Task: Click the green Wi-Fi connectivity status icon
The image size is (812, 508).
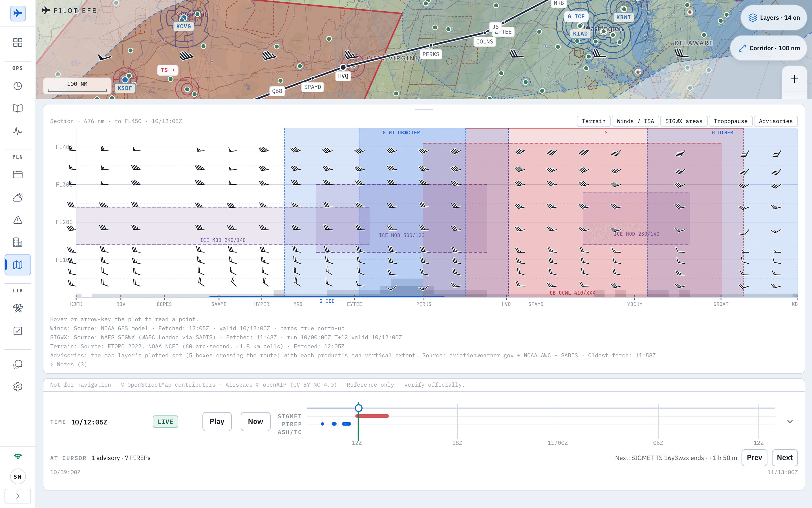Action: (x=18, y=456)
